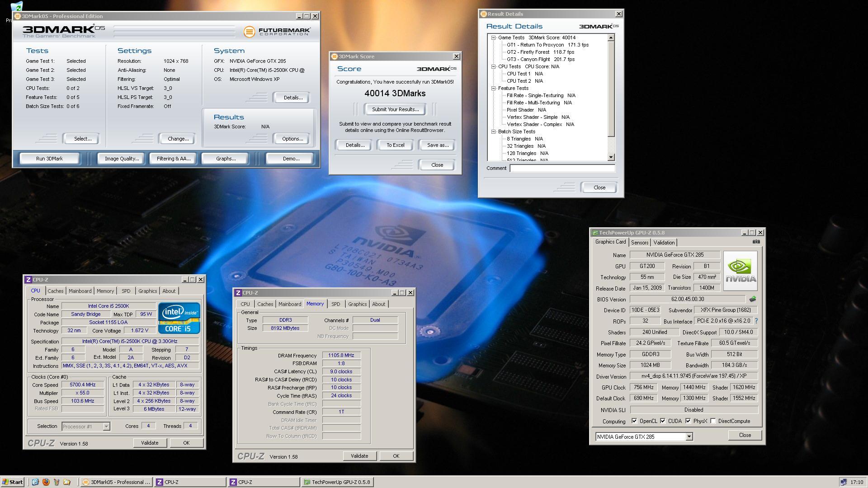Screen dimensions: 868x488
Task: Click the Bus Interface question mark icon
Action: 756,321
